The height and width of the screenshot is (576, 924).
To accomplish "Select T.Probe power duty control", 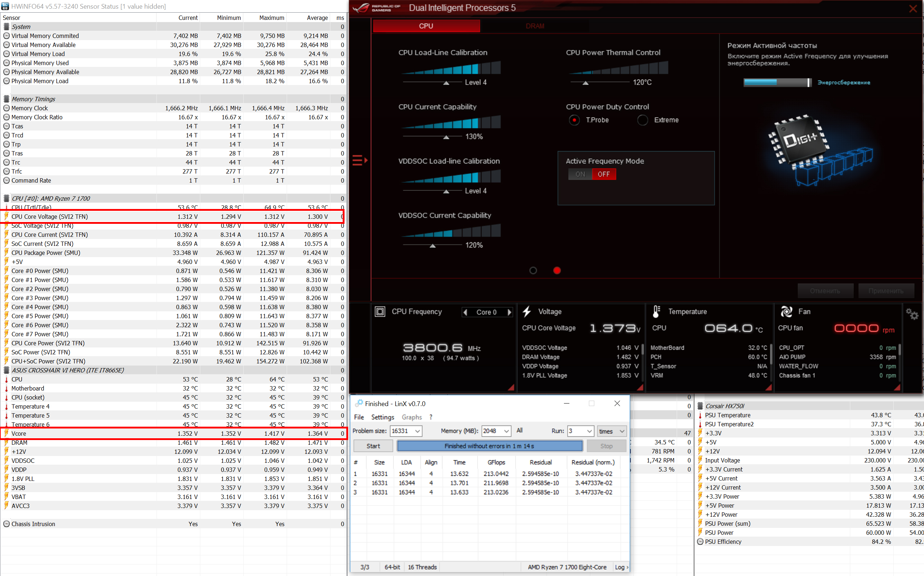I will click(x=574, y=120).
